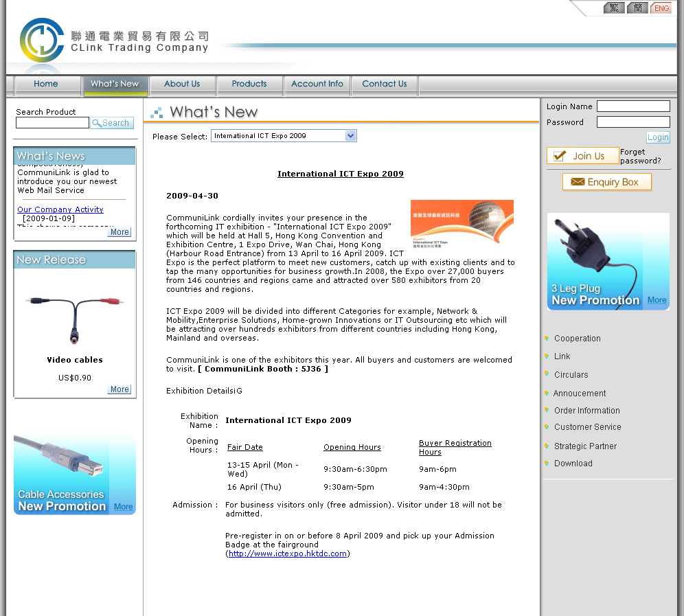Go to the About Us tab
This screenshot has width=684, height=616.
tap(182, 84)
